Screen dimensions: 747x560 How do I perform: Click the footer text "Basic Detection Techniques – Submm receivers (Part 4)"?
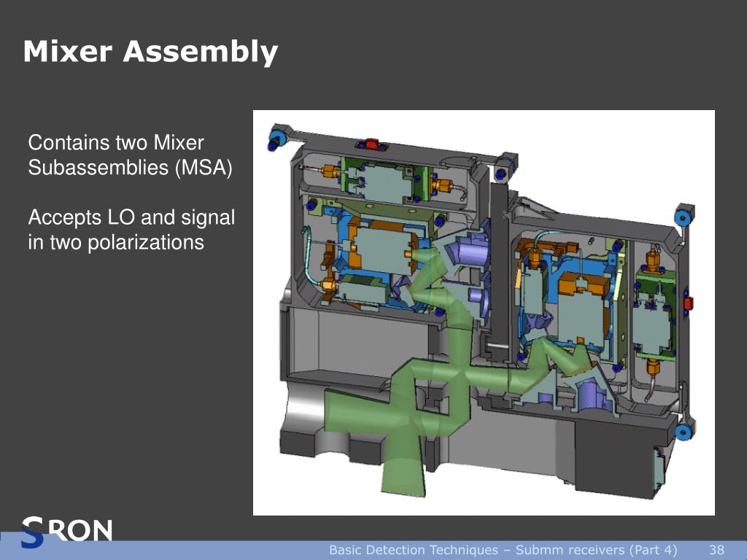tap(503, 550)
